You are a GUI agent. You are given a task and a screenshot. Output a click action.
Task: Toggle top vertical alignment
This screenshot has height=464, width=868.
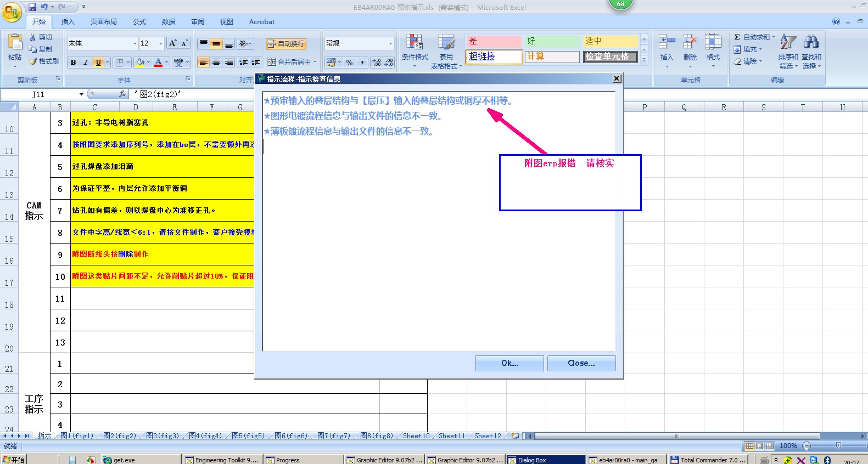(203, 43)
